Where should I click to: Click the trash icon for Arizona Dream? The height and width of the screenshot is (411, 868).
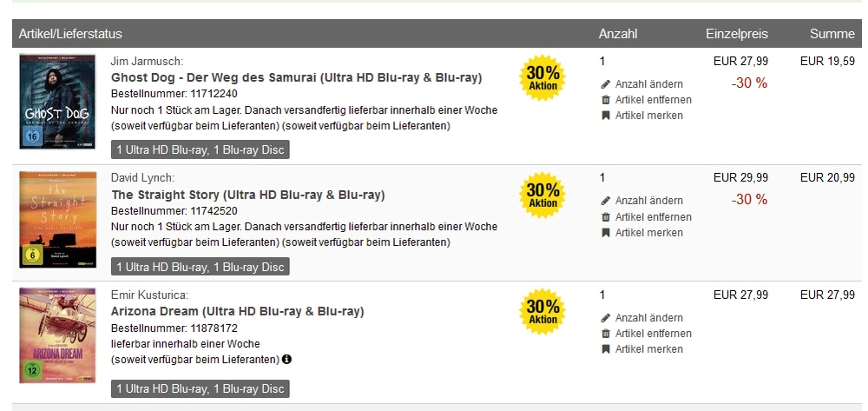(x=606, y=334)
